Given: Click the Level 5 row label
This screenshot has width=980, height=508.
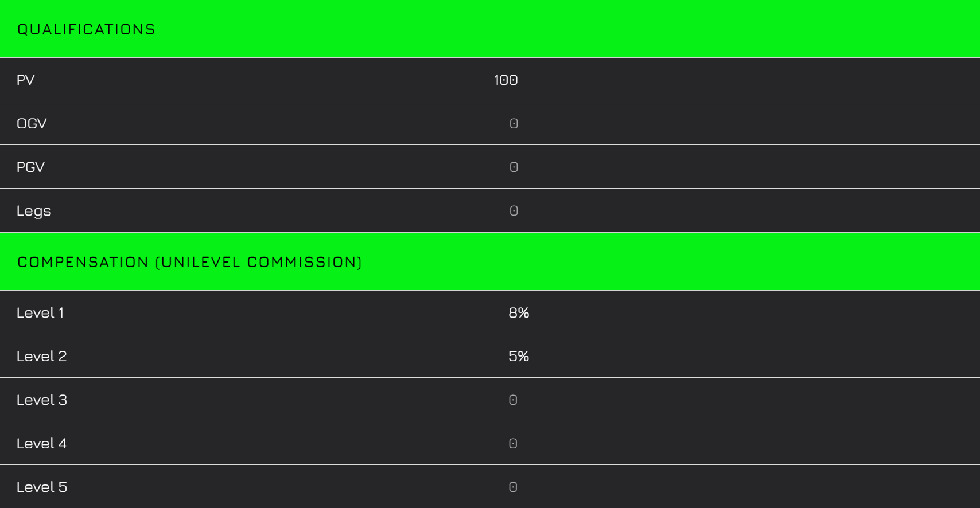Looking at the screenshot, I should pos(41,487).
